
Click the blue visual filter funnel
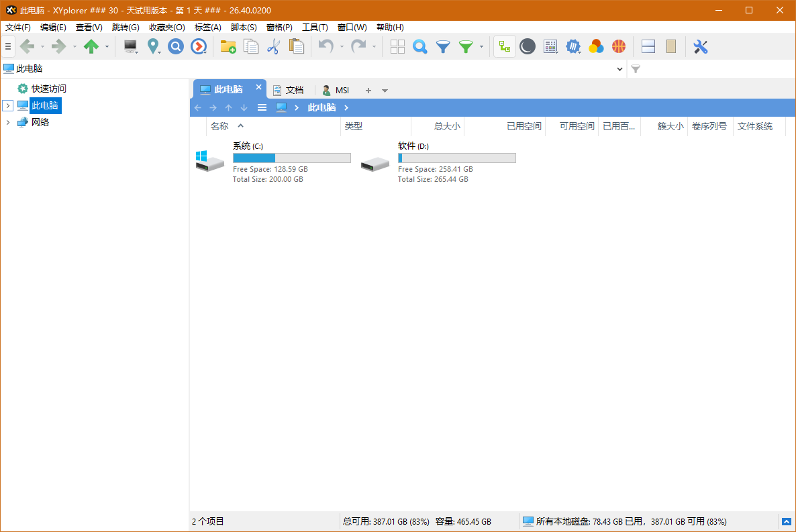443,47
